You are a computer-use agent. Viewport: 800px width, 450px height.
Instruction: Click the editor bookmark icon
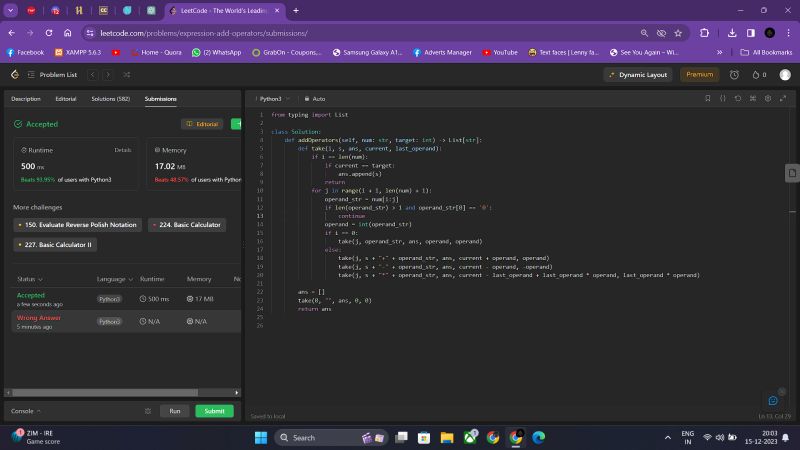[707, 99]
